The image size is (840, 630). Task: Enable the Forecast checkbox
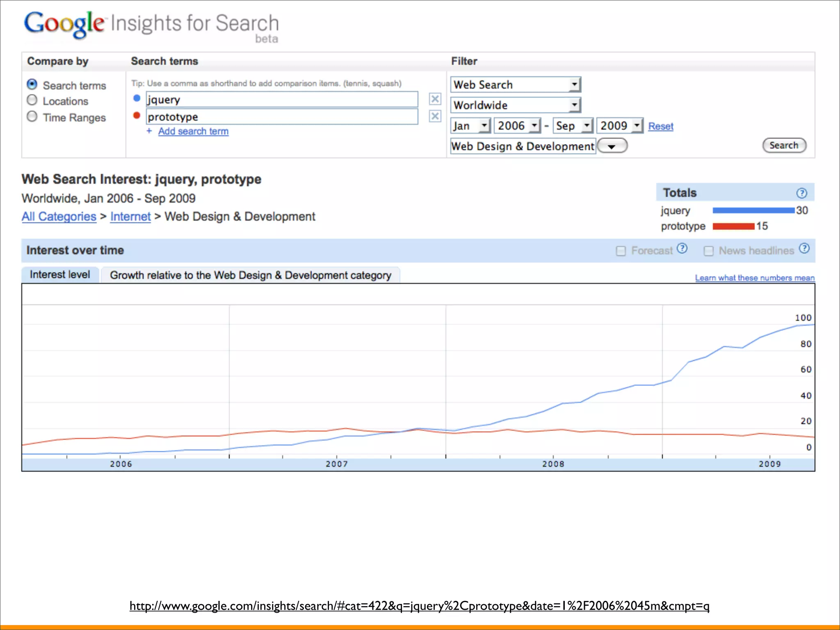point(621,251)
